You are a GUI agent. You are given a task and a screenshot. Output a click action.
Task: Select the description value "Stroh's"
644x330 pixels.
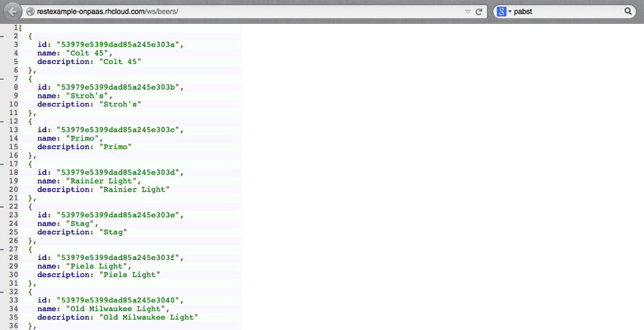click(120, 104)
